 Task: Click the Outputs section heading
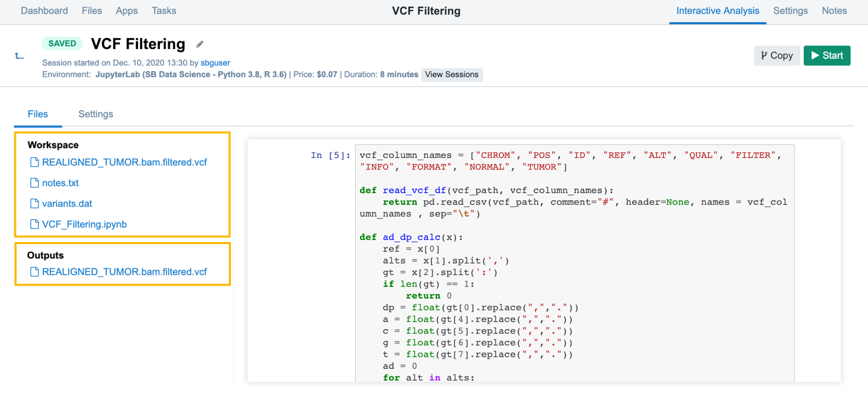pyautogui.click(x=46, y=255)
